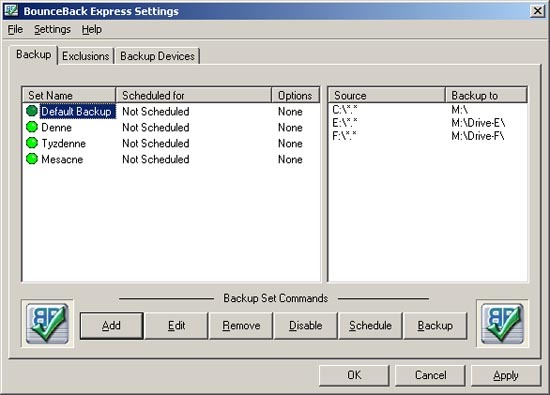The image size is (550, 395).
Task: Click Not Scheduled in the Denne row
Action: pyautogui.click(x=156, y=127)
